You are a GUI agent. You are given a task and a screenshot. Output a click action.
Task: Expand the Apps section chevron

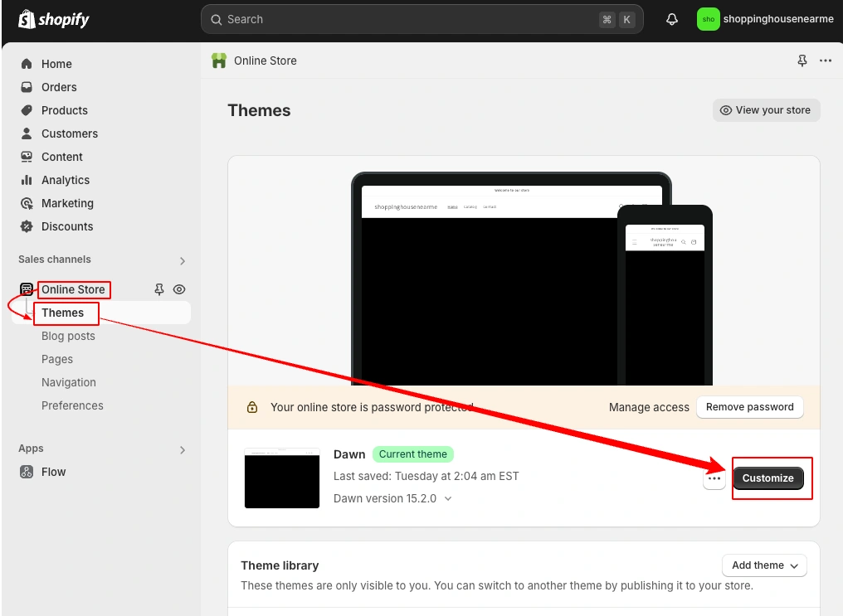(x=183, y=449)
